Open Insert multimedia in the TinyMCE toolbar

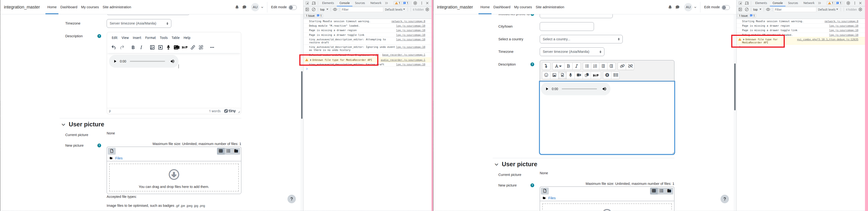pos(160,47)
